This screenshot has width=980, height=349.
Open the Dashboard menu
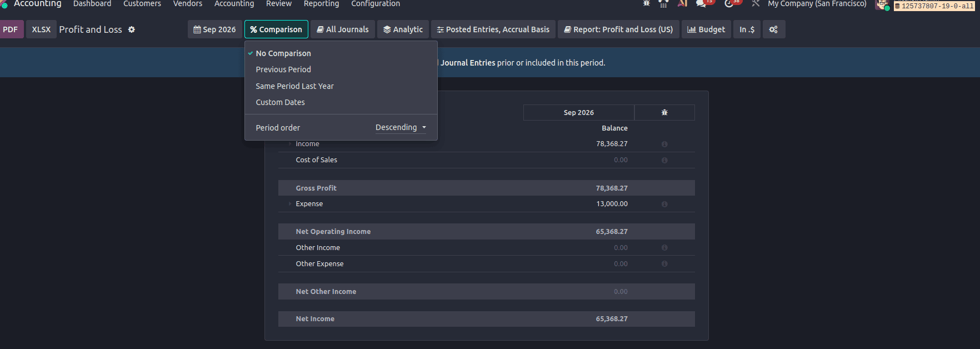[x=92, y=4]
